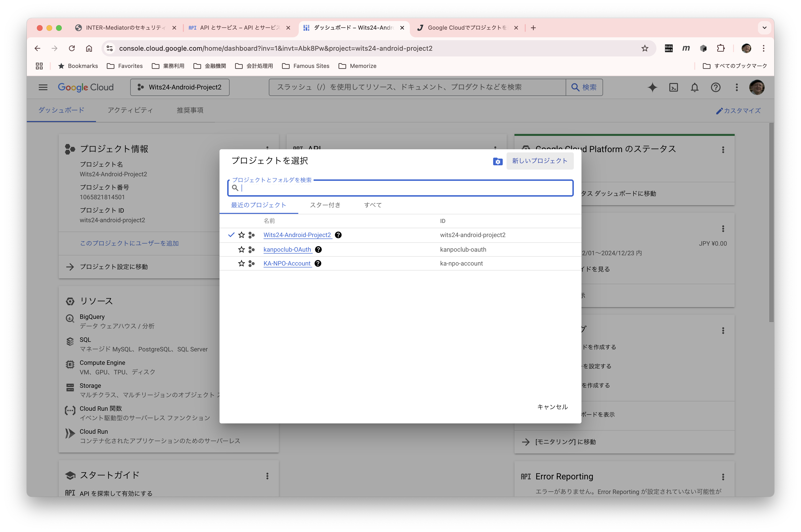Screen dimensions: 801x532
Task: Open Chrome three-dot menu
Action: point(763,48)
